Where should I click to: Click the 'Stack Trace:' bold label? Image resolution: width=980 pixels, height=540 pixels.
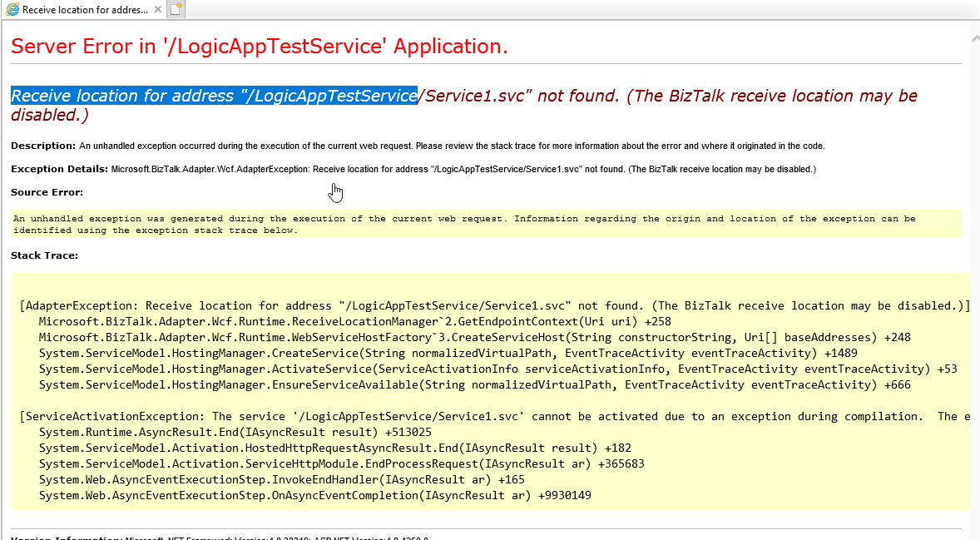44,255
